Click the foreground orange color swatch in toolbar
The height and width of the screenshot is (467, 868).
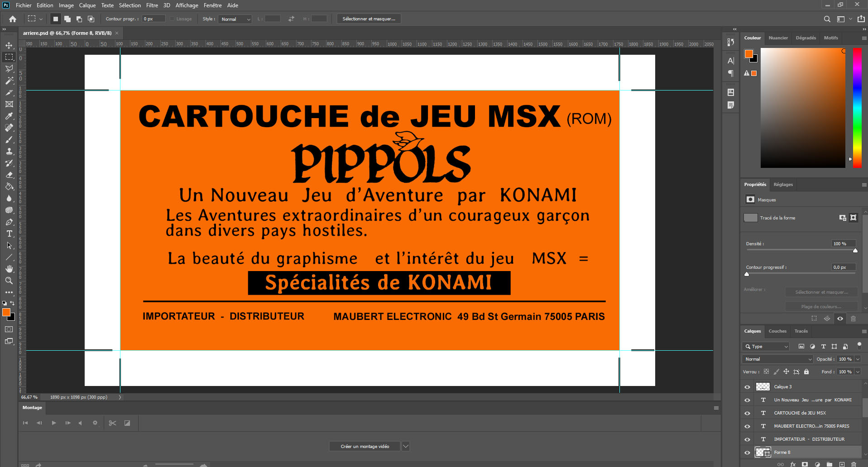click(6, 312)
